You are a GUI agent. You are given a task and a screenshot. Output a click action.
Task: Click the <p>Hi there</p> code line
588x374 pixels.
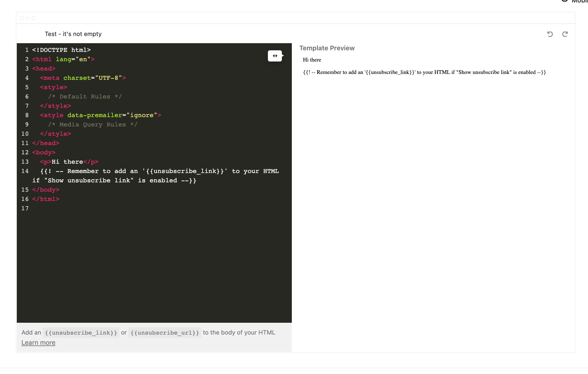click(69, 162)
